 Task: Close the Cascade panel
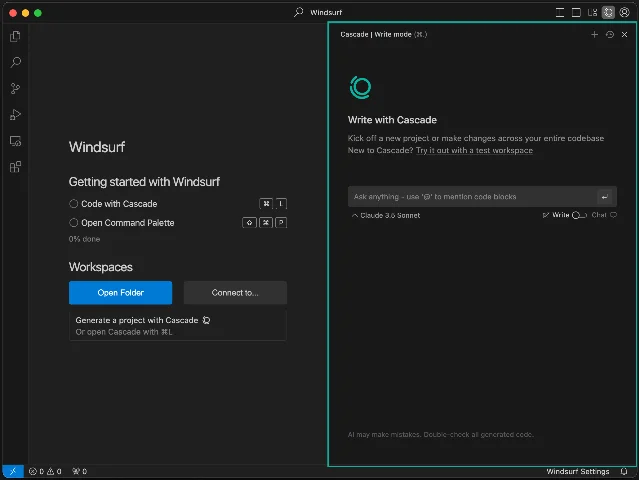pos(624,35)
